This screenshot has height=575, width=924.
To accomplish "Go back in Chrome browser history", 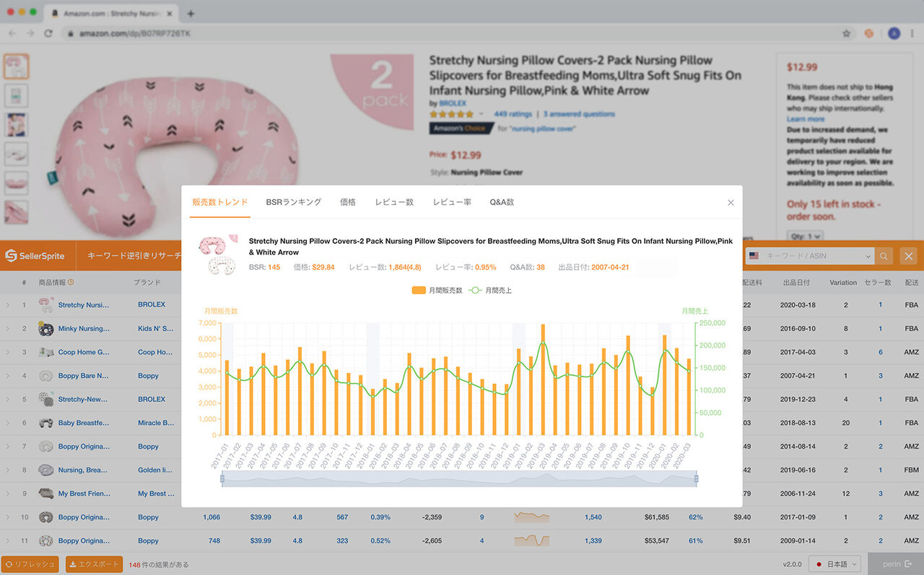I will point(11,33).
